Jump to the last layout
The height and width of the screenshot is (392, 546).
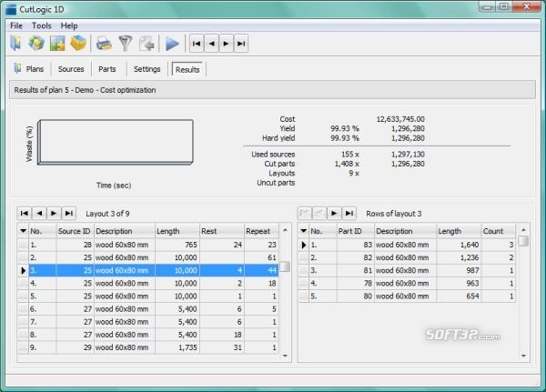(69, 213)
